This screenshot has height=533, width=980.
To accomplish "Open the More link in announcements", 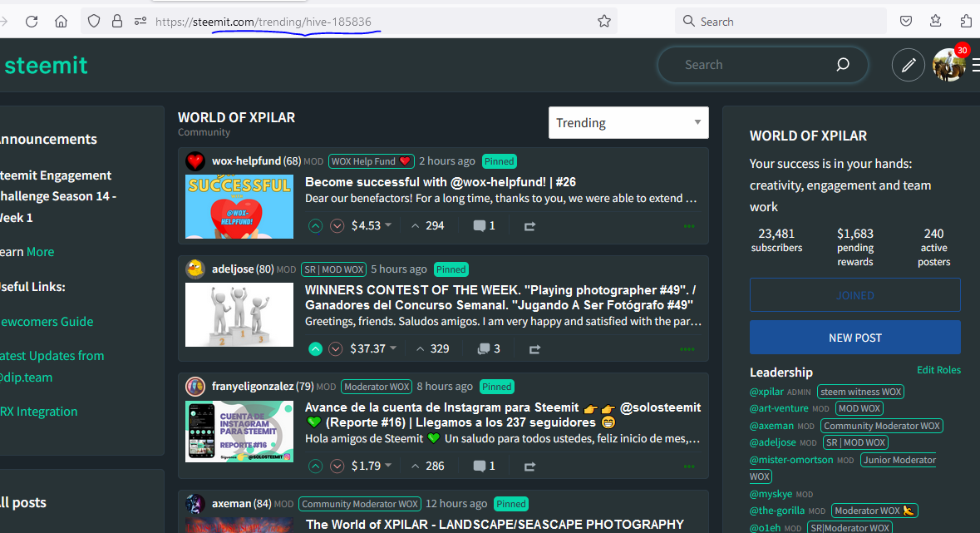I will click(40, 251).
